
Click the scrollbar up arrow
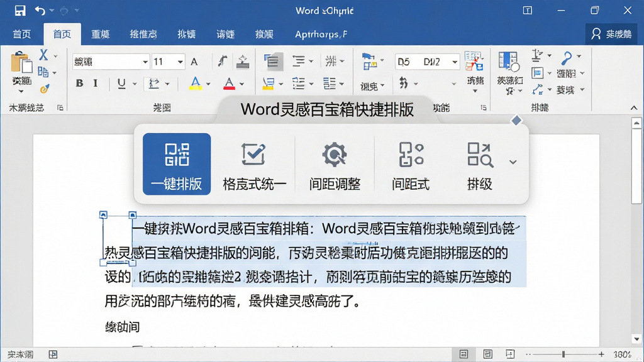point(636,123)
